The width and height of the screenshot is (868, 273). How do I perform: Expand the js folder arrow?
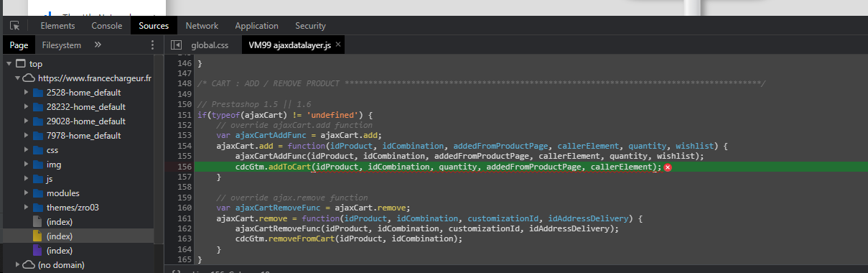pos(27,179)
